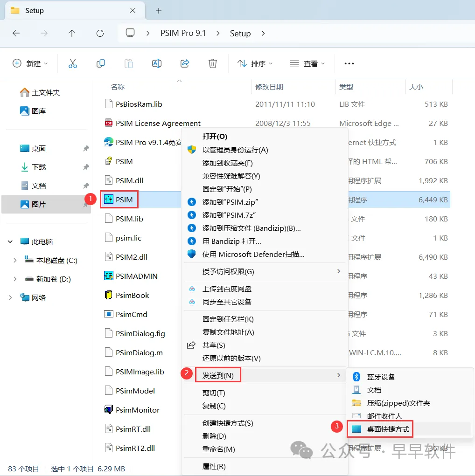Image resolution: width=475 pixels, height=476 pixels.
Task: Add a new tab with plus button
Action: 158,11
